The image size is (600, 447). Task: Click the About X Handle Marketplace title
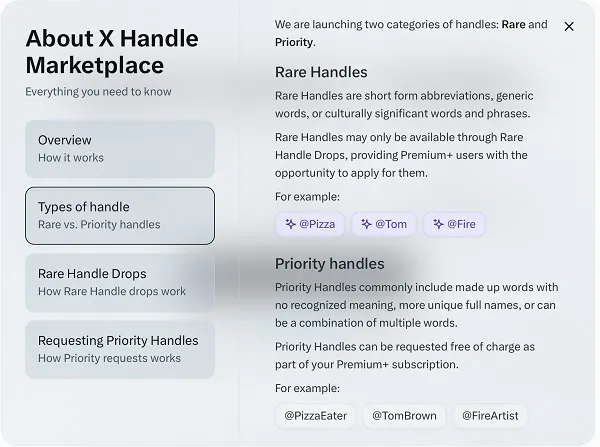point(112,52)
